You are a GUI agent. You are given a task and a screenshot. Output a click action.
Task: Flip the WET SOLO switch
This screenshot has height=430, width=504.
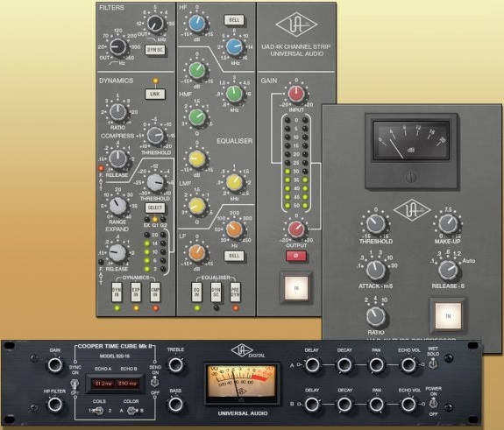[x=433, y=363]
